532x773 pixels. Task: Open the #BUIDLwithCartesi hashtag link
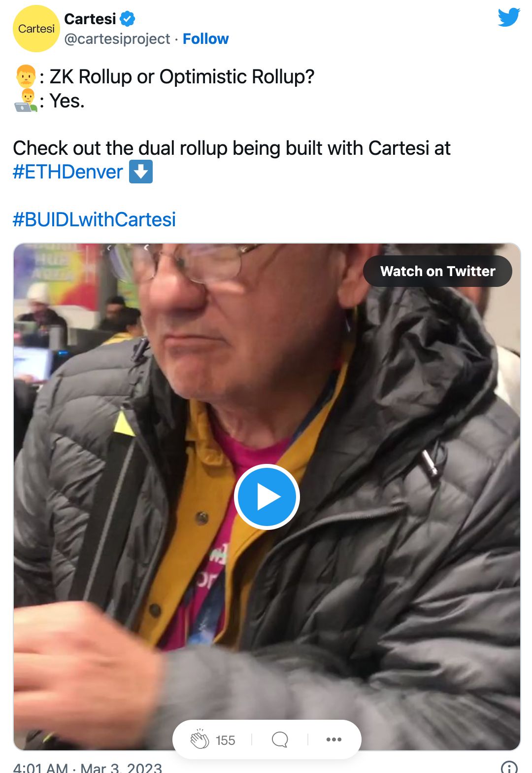(x=94, y=219)
